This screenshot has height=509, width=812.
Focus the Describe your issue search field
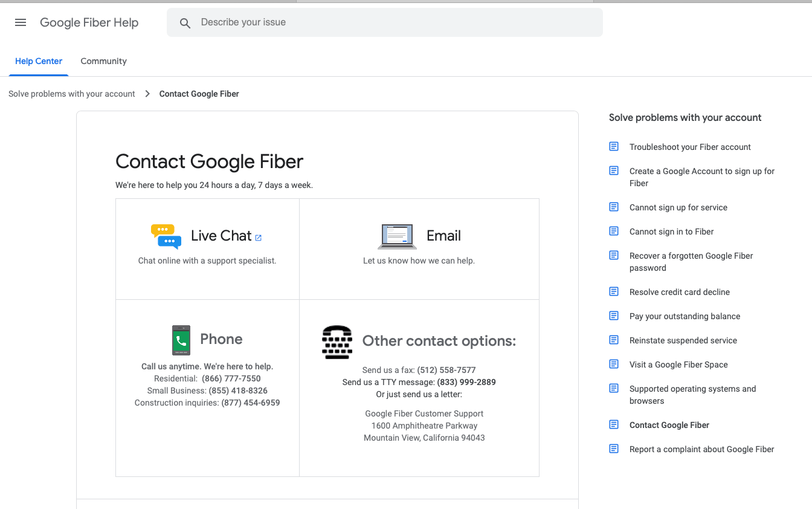pyautogui.click(x=393, y=22)
